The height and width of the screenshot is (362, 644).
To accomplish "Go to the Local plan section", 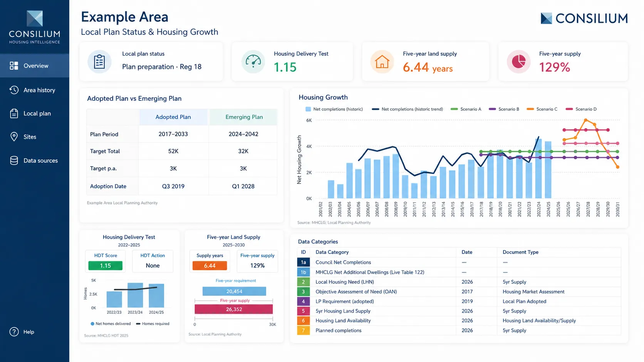I will coord(35,113).
